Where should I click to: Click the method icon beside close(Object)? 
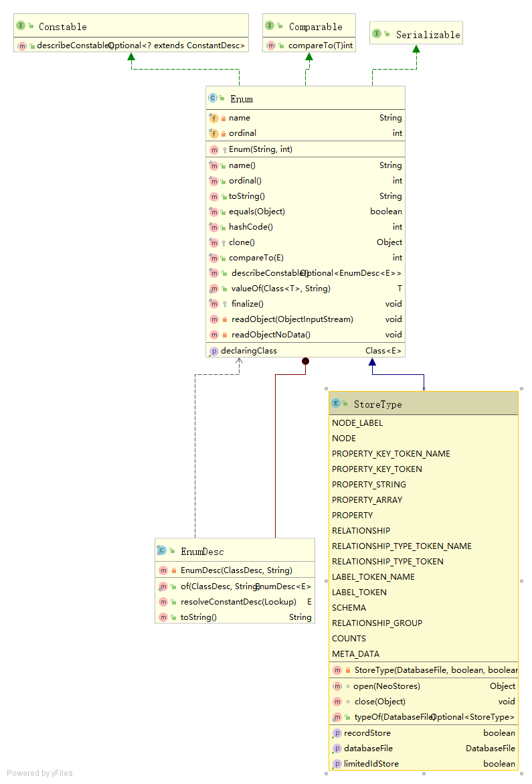pos(338,702)
